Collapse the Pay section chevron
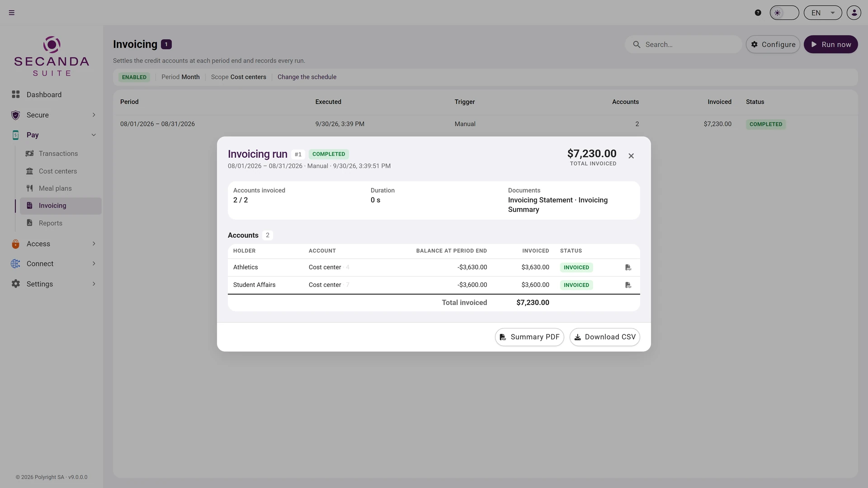This screenshot has width=868, height=488. [94, 135]
